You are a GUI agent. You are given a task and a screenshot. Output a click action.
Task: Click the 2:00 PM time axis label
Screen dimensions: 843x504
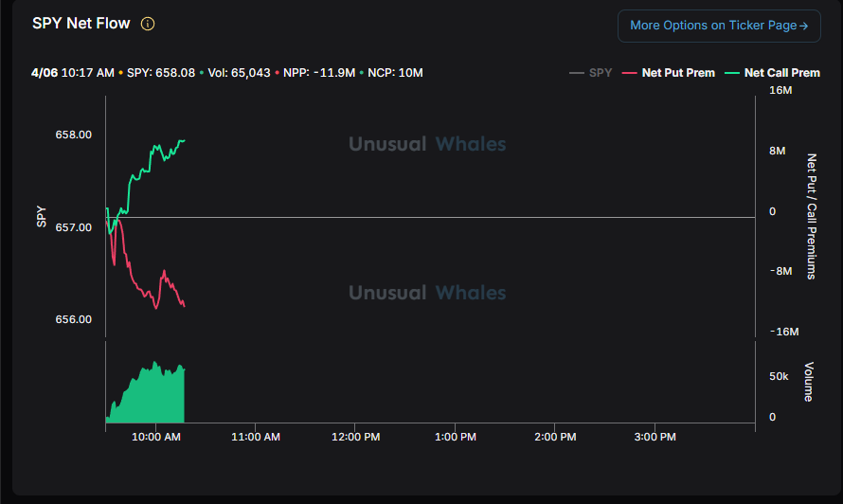[x=555, y=437]
